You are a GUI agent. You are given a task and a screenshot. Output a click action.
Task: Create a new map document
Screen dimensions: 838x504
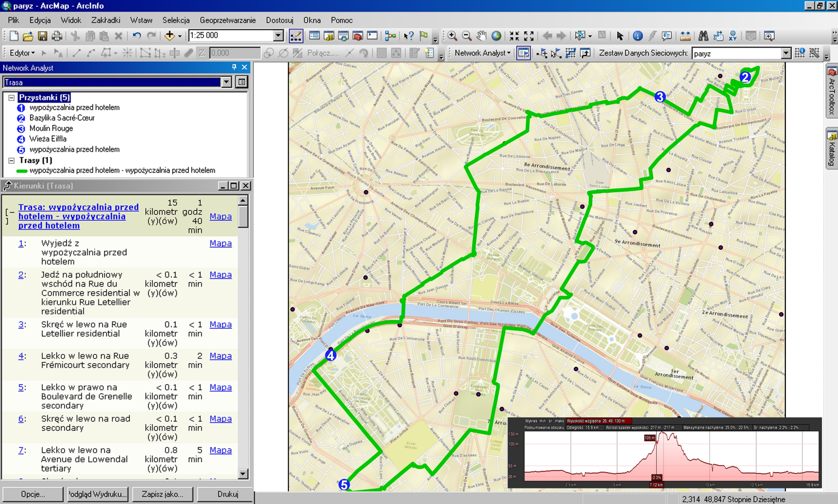[x=14, y=36]
